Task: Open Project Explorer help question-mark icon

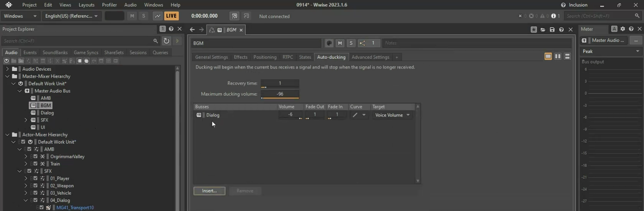Action: pyautogui.click(x=171, y=29)
